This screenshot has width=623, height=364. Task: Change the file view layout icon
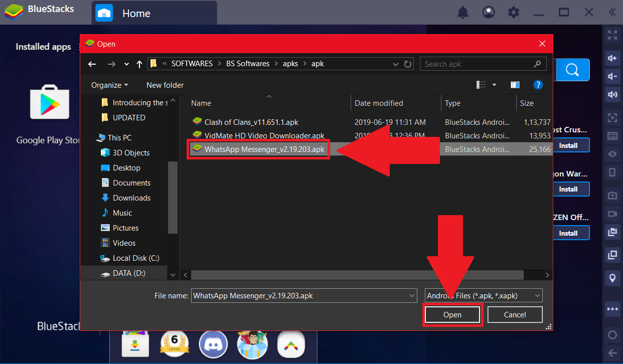point(481,85)
